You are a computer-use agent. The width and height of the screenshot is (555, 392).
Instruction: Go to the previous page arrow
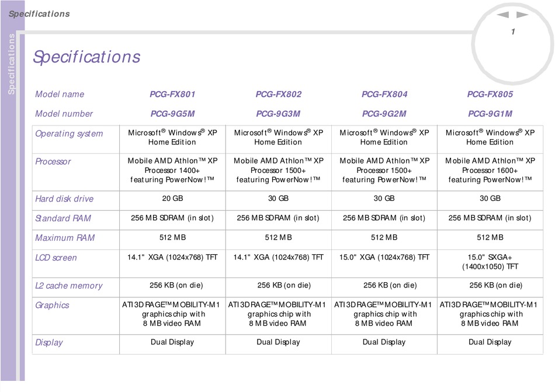(x=503, y=15)
